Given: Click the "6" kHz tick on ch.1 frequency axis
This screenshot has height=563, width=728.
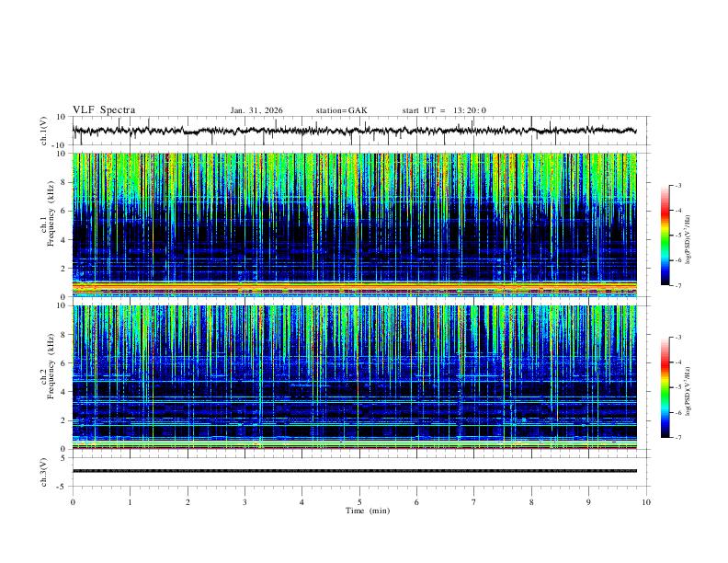Looking at the screenshot, I should coord(64,211).
